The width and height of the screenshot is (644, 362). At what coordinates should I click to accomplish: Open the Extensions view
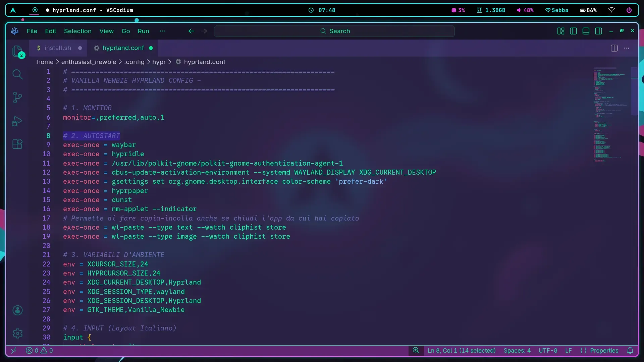coord(17,144)
